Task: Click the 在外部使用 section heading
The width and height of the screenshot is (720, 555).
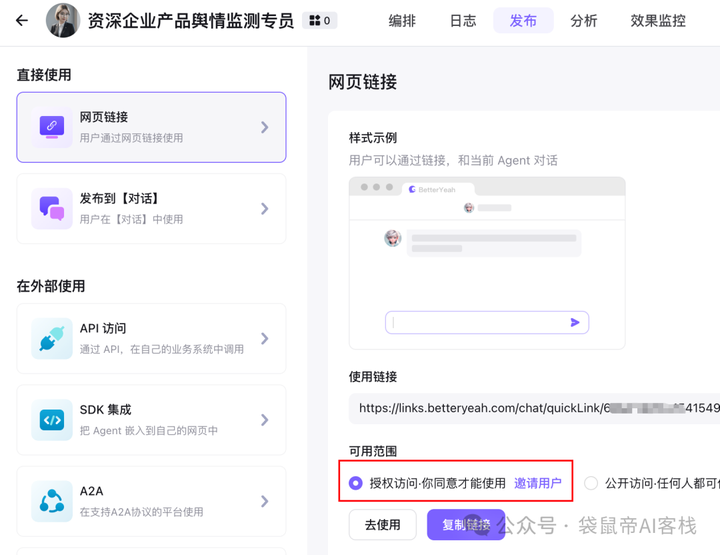Action: tap(51, 286)
